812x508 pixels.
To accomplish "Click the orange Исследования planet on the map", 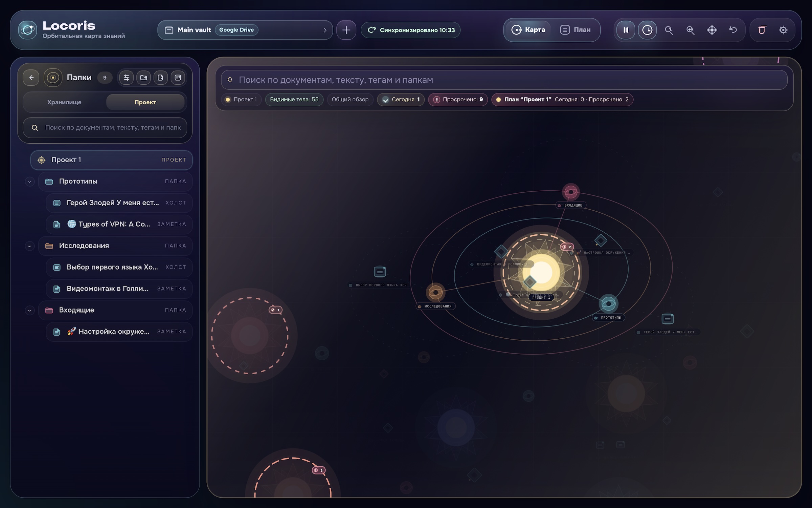I will point(435,292).
